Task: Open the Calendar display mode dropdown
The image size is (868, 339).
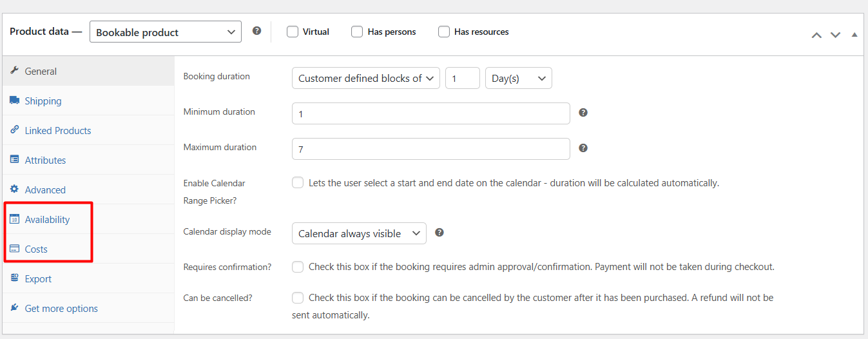Action: [x=359, y=233]
